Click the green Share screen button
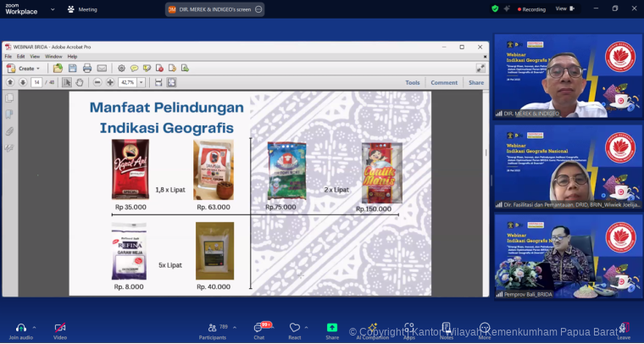The image size is (644, 344). click(332, 328)
